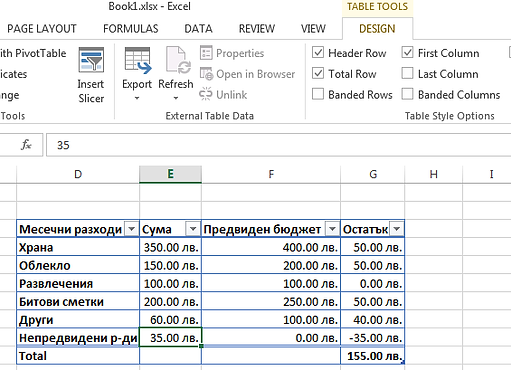Click the Export table icon
This screenshot has height=370, width=511.
tap(138, 60)
